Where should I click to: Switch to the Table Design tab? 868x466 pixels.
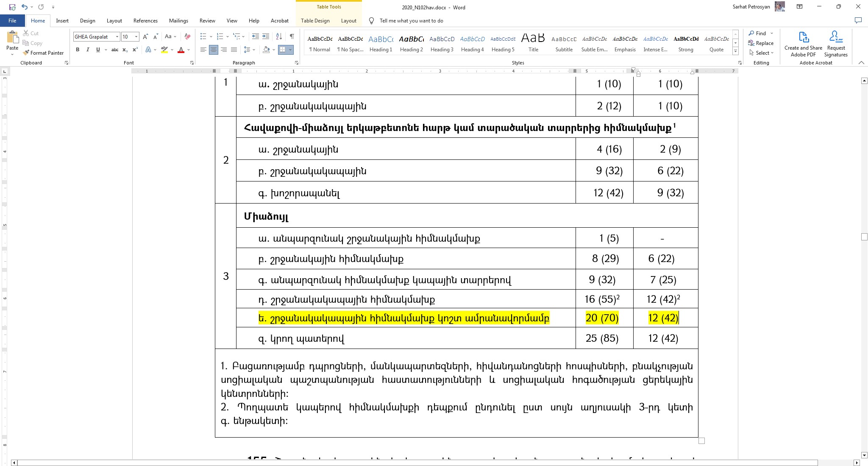pos(315,21)
